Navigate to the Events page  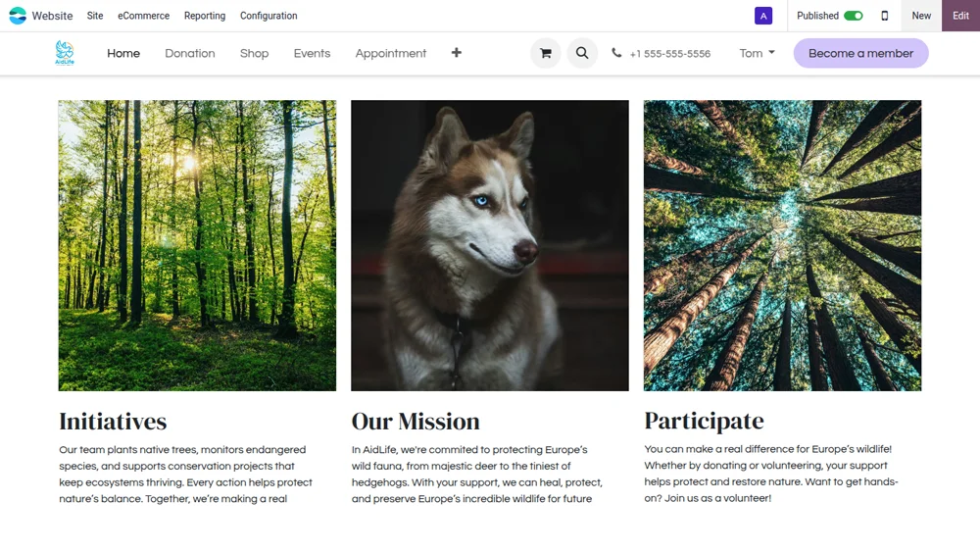312,53
